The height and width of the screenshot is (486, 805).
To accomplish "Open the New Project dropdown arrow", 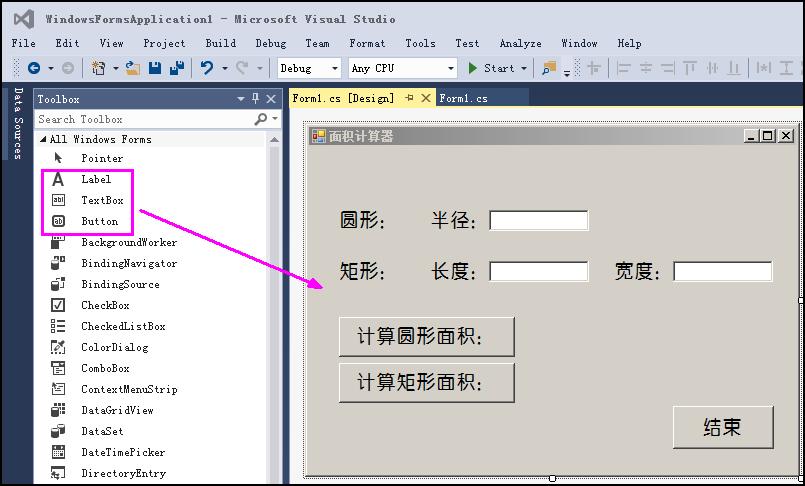I will pyautogui.click(x=116, y=68).
